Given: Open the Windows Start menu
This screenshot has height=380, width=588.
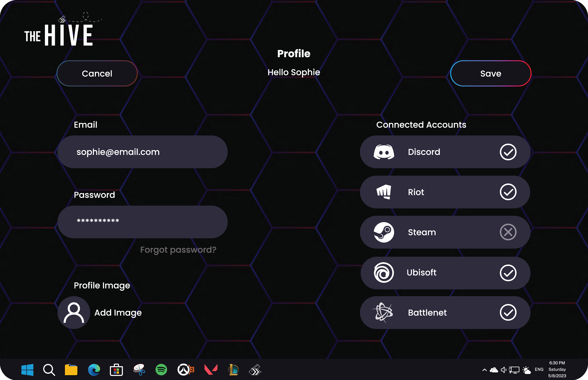Looking at the screenshot, I should click(27, 370).
